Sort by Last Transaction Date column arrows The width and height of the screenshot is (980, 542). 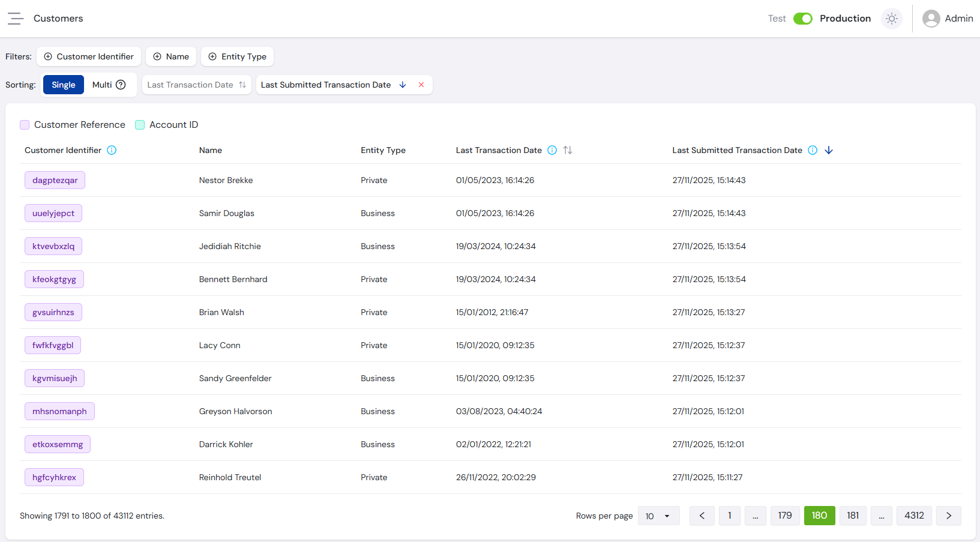tap(568, 150)
